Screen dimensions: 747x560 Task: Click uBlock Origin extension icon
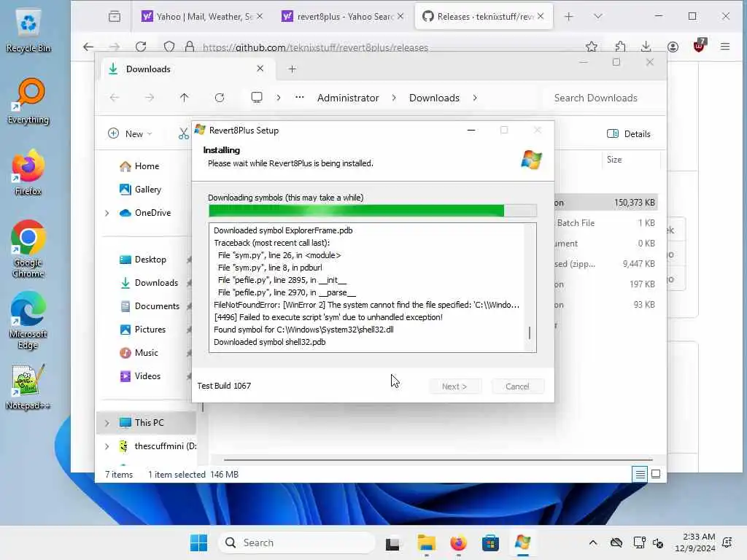click(x=699, y=46)
